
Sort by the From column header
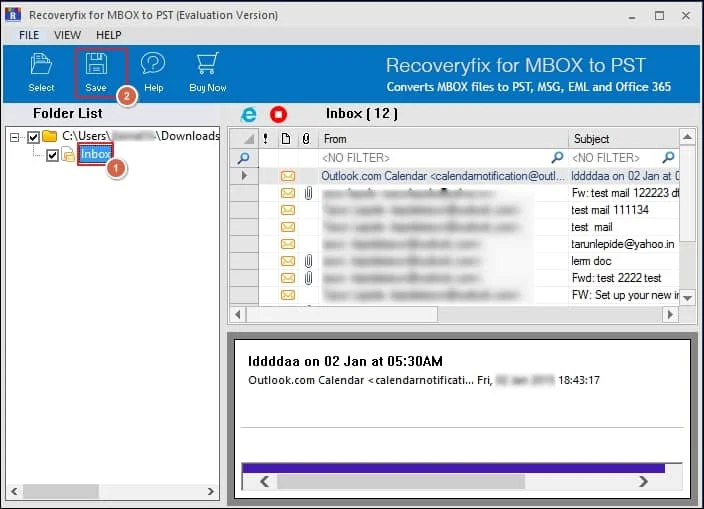444,139
